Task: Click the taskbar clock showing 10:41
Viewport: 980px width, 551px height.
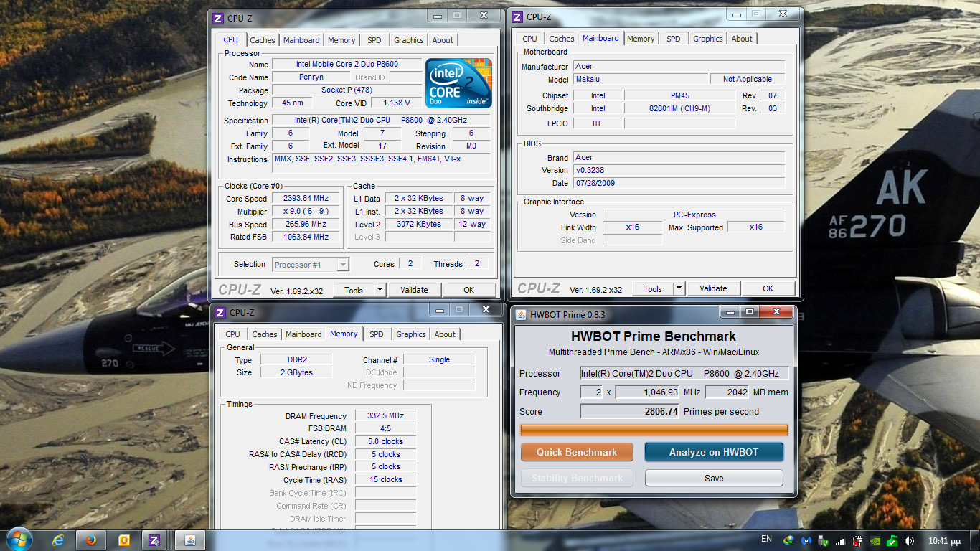Action: [945, 540]
